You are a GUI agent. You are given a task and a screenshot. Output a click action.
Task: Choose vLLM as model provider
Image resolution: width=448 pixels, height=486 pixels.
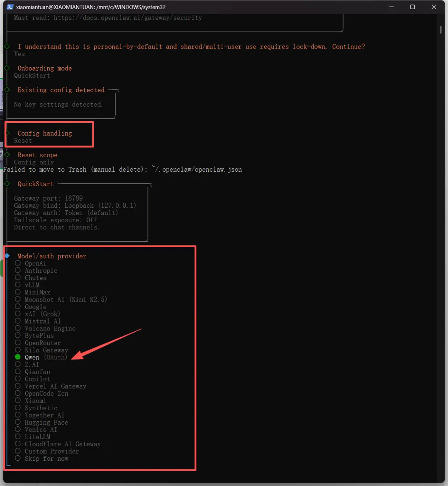point(27,285)
